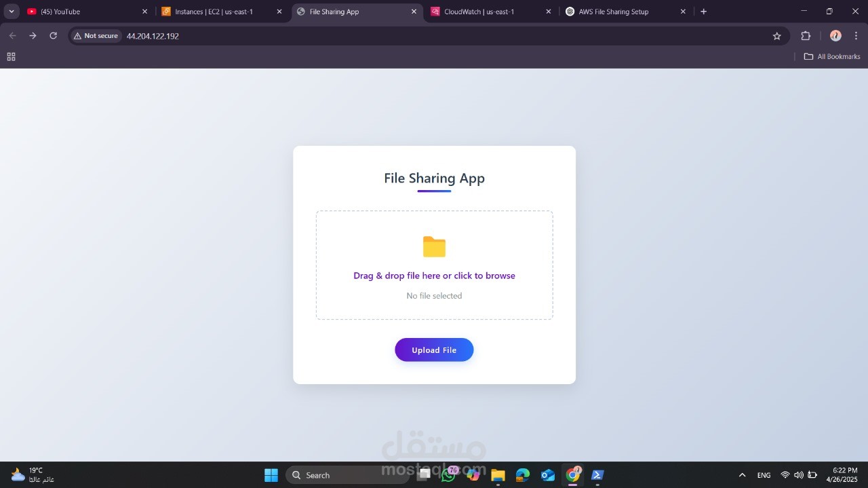Bookmark this page with star icon
Screen dimensions: 868x488
(777, 36)
